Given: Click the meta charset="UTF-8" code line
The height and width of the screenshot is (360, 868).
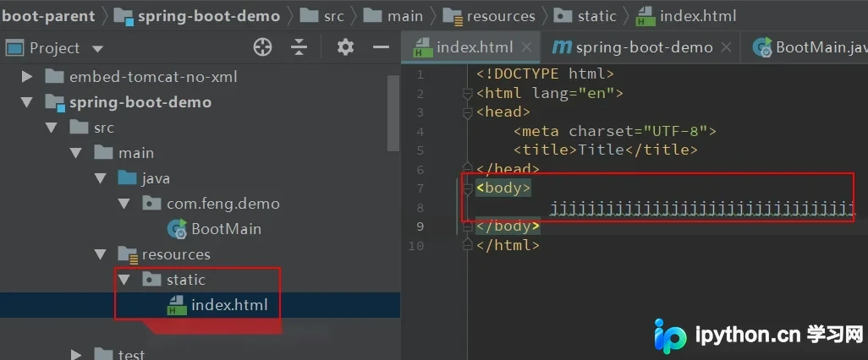Looking at the screenshot, I should point(615,131).
